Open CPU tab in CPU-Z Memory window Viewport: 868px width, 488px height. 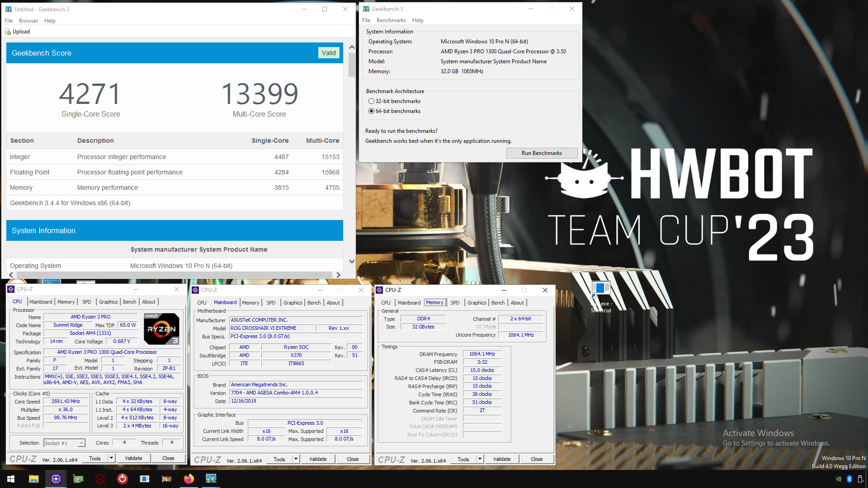click(x=386, y=303)
